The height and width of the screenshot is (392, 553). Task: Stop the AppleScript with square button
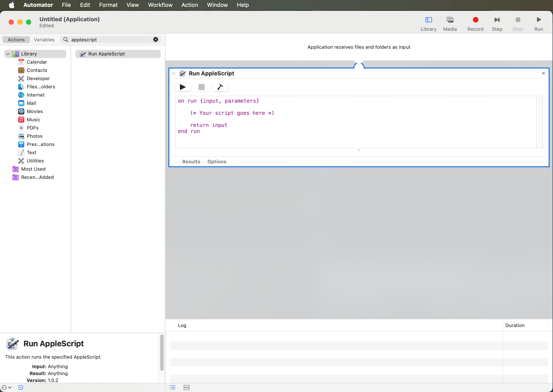coord(201,87)
